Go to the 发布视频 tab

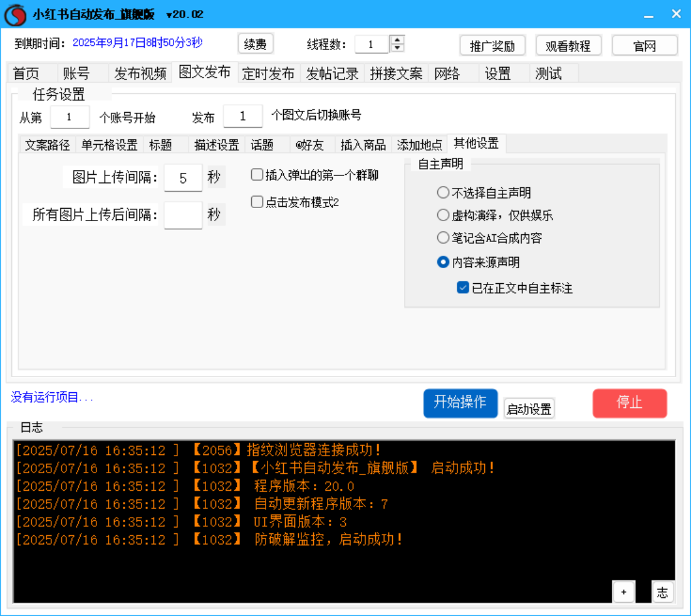point(140,73)
